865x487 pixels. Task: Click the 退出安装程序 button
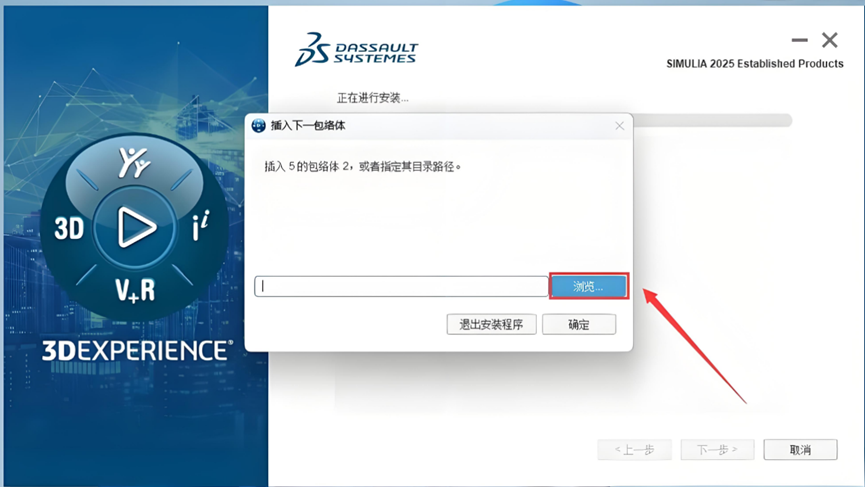coord(491,324)
